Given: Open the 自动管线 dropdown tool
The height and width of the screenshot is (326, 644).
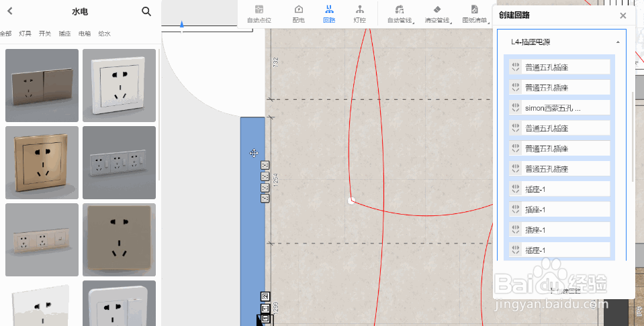Looking at the screenshot, I should point(400,14).
